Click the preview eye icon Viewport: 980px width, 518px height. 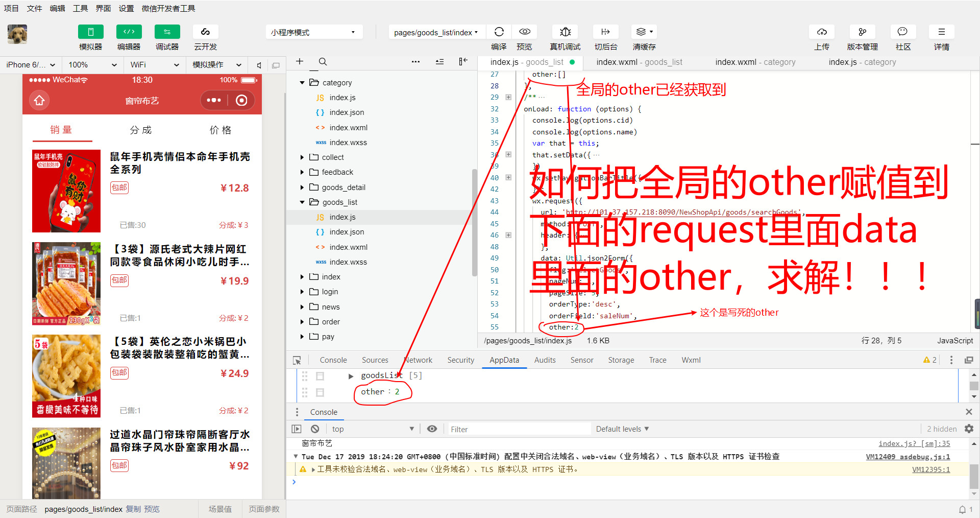click(524, 32)
